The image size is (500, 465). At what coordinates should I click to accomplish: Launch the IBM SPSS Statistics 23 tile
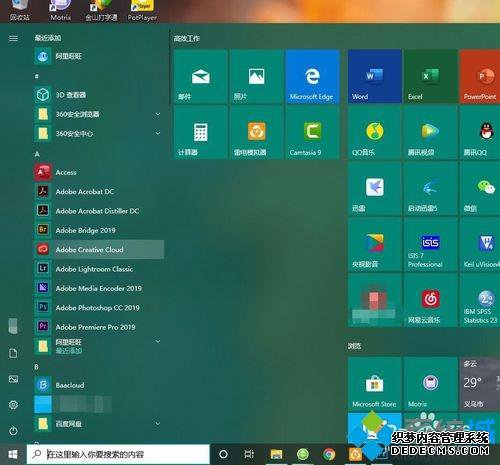coord(480,300)
